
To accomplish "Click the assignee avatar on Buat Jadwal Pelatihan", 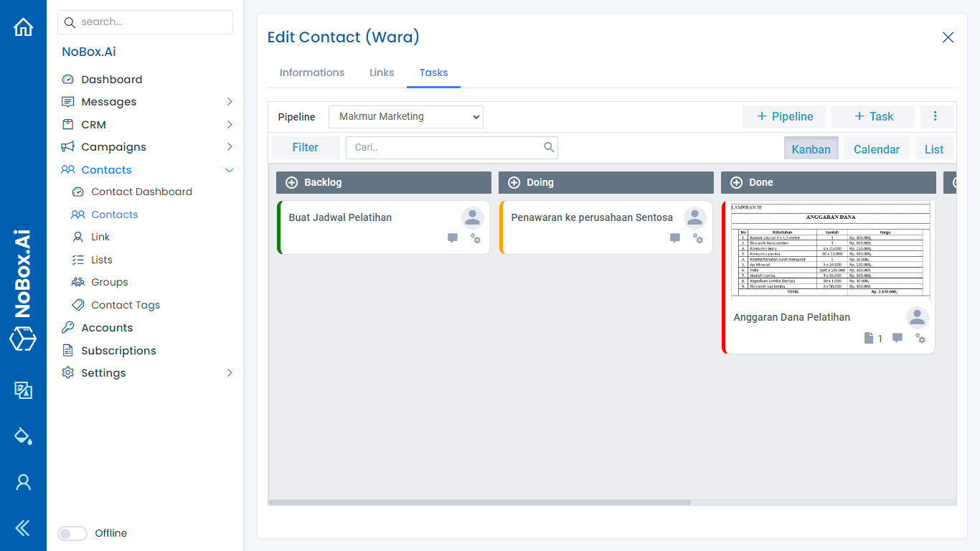I will coord(472,217).
